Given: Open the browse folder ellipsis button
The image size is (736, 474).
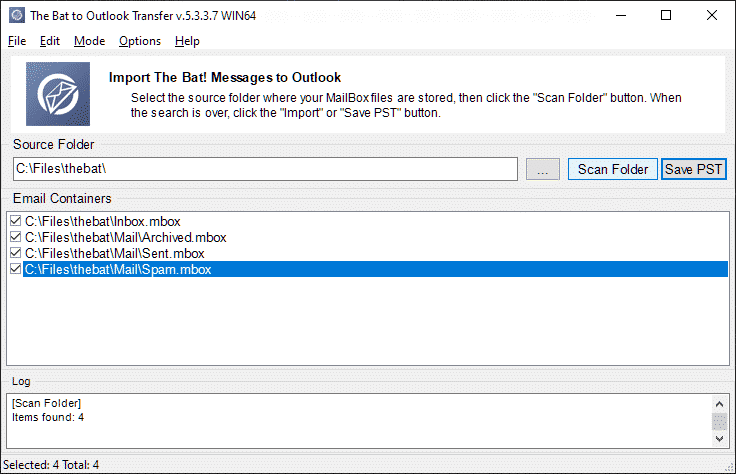Looking at the screenshot, I should 543,169.
